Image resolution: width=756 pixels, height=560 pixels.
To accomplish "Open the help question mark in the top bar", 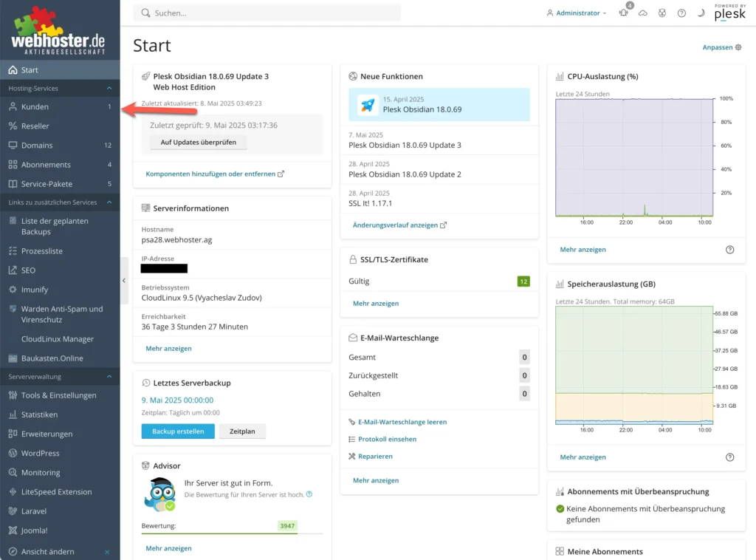I will click(681, 13).
